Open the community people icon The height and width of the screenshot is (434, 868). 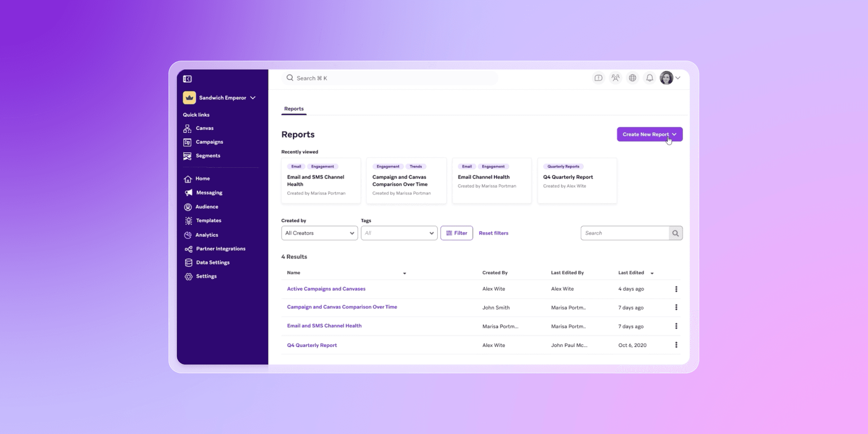click(x=615, y=78)
